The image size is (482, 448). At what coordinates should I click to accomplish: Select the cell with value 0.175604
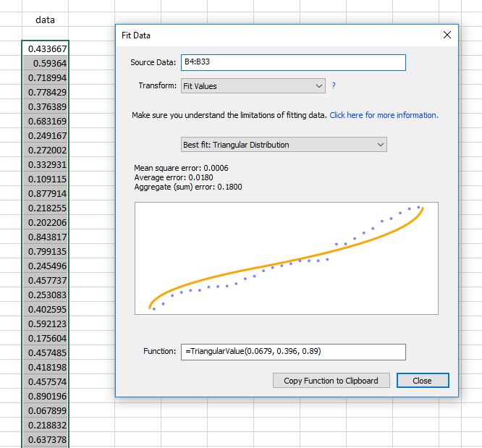(x=46, y=338)
